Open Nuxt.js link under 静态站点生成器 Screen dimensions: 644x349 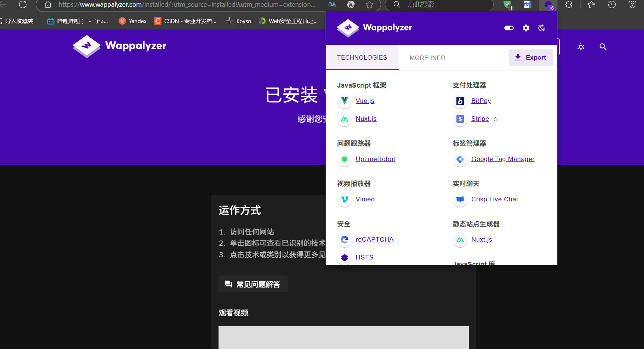pyautogui.click(x=481, y=239)
